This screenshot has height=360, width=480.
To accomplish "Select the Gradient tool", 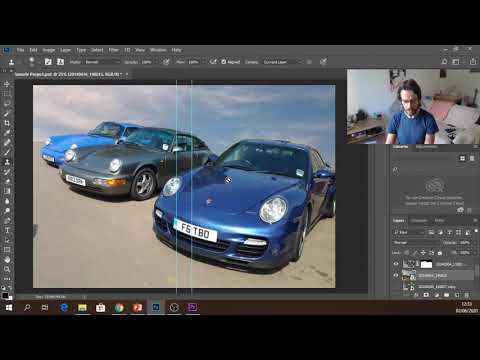I will tap(7, 191).
